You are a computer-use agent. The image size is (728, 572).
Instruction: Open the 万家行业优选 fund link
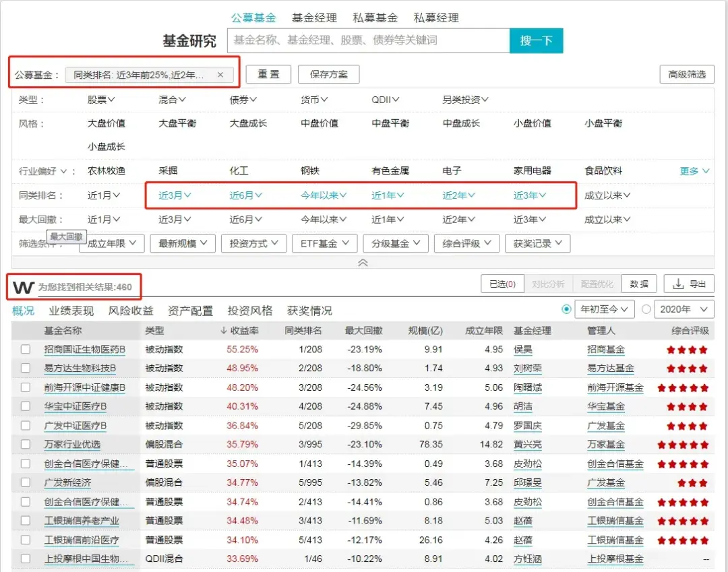[x=72, y=445]
